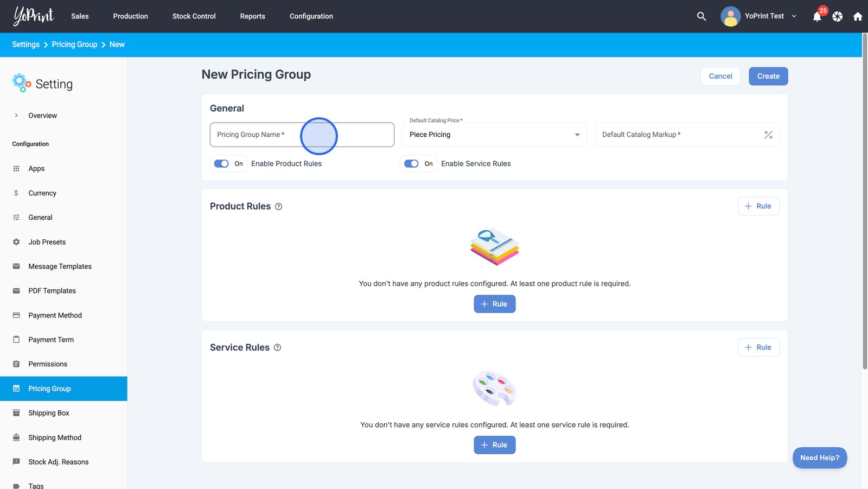Click the Service Rules help icon
The width and height of the screenshot is (868, 489).
tap(277, 347)
